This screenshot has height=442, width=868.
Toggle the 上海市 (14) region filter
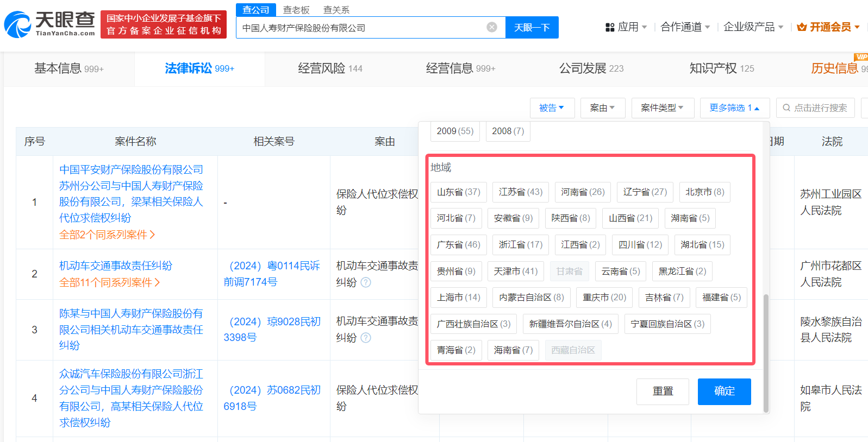(459, 298)
